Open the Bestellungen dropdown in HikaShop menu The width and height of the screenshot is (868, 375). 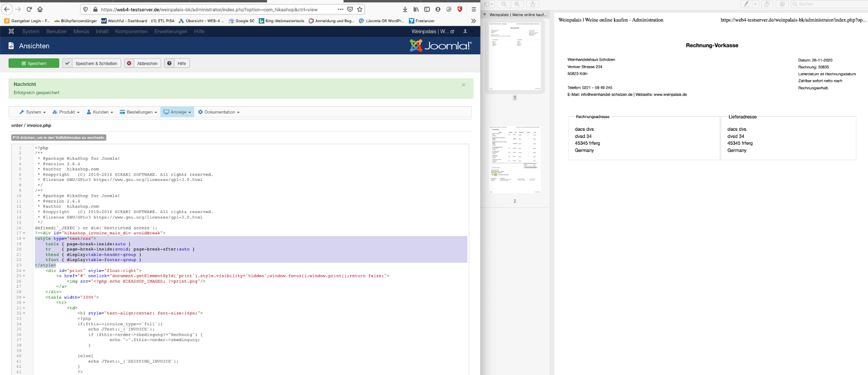point(138,112)
